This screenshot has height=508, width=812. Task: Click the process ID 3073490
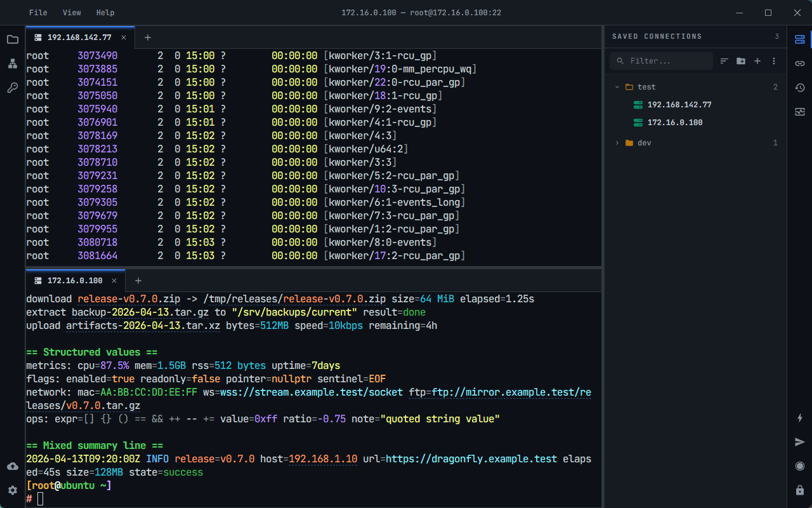pyautogui.click(x=98, y=56)
